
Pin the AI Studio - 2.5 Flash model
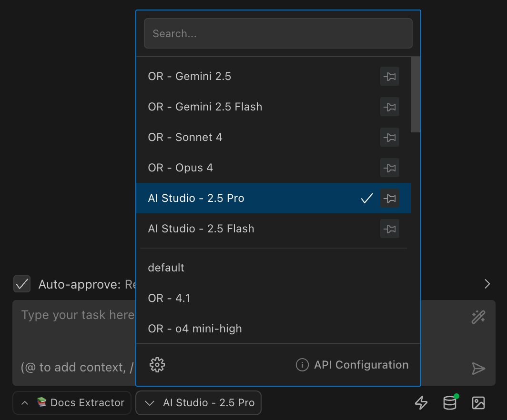click(389, 229)
